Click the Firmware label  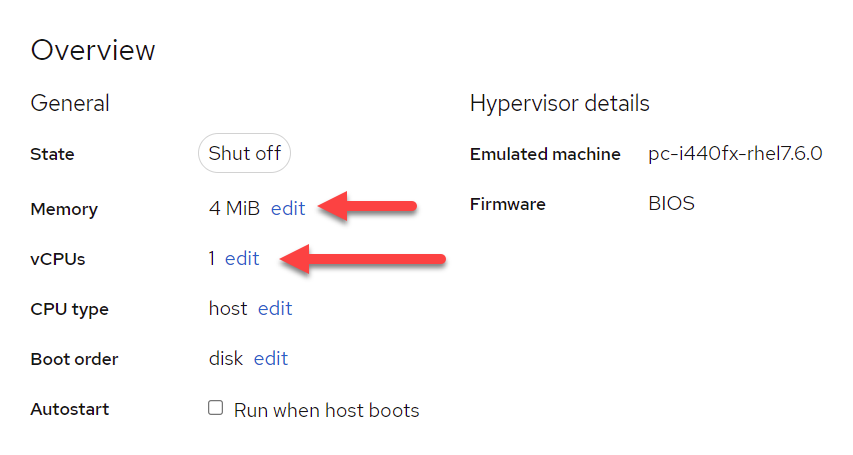point(507,204)
